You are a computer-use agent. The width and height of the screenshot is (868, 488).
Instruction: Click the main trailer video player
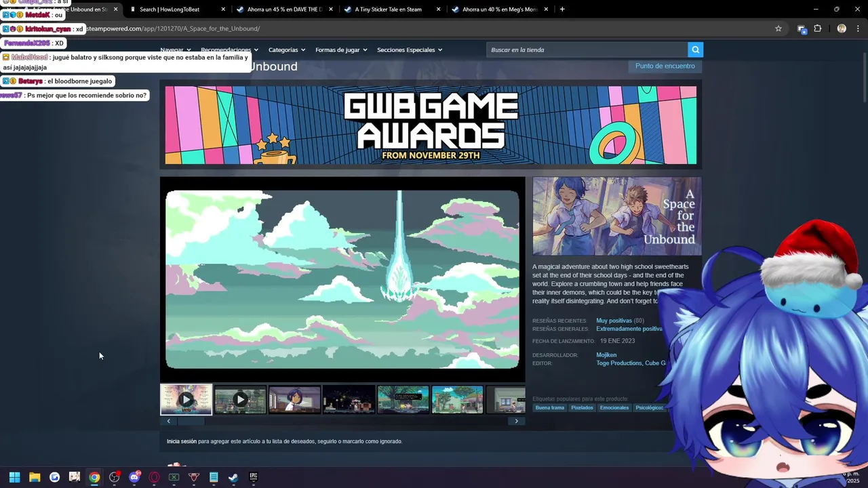pos(342,279)
